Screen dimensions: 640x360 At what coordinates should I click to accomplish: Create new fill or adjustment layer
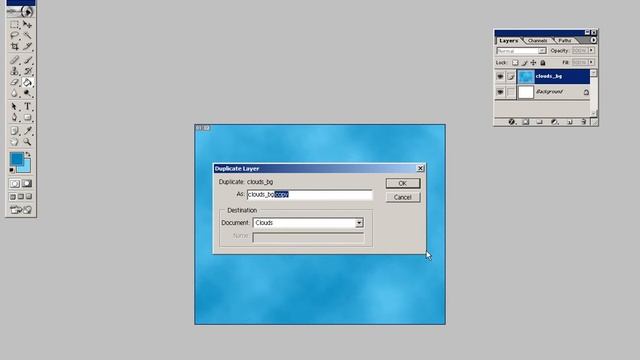pos(554,122)
